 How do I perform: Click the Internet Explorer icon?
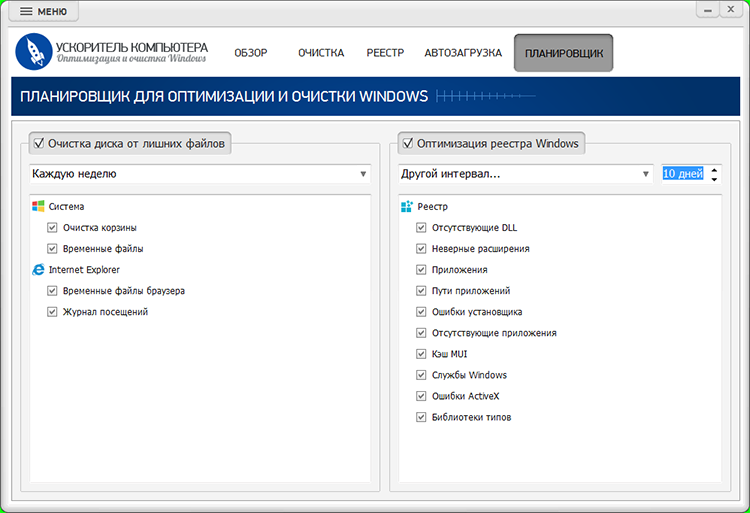pos(38,269)
